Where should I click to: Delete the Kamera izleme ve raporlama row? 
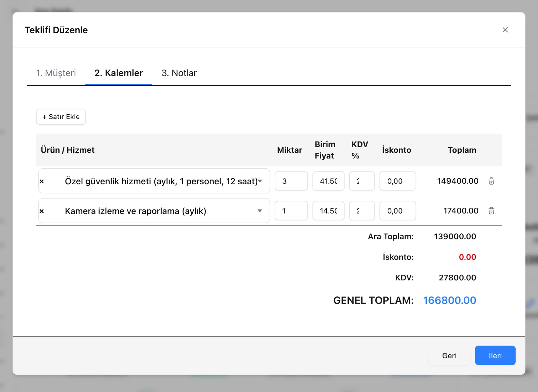[491, 211]
